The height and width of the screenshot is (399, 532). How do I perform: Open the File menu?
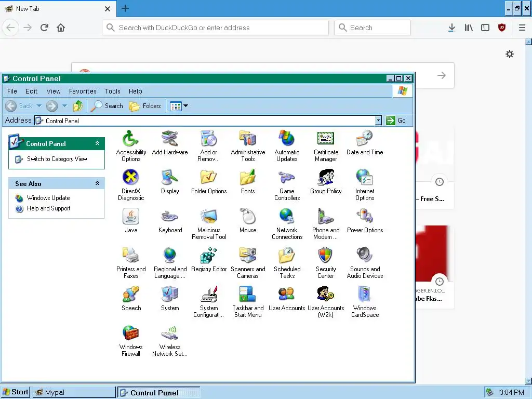tap(12, 91)
